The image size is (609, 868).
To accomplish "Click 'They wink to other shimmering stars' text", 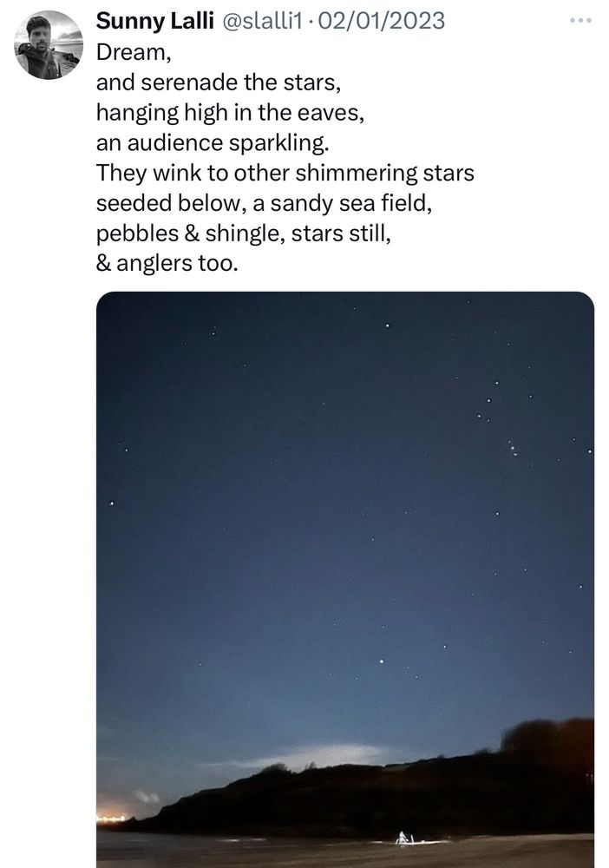I will click(x=285, y=173).
